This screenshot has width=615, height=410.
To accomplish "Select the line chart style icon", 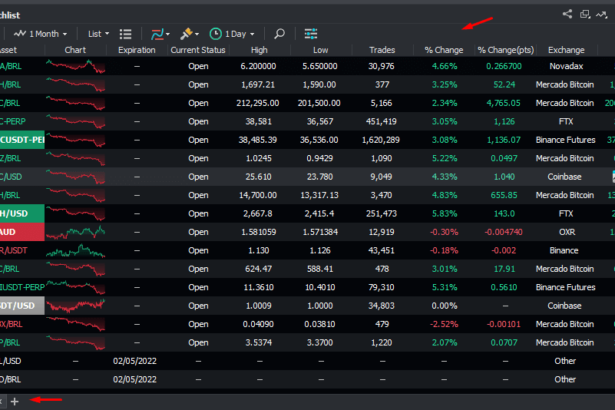I will pos(157,34).
